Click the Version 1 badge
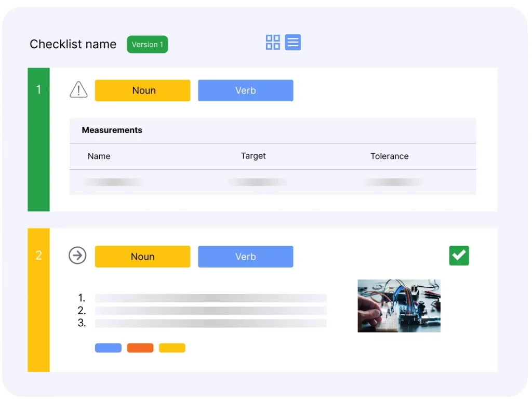This screenshot has width=532, height=400. click(147, 45)
